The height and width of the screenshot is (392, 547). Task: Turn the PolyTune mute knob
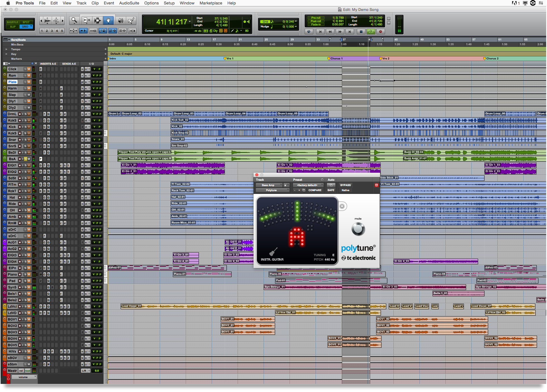[x=358, y=229]
